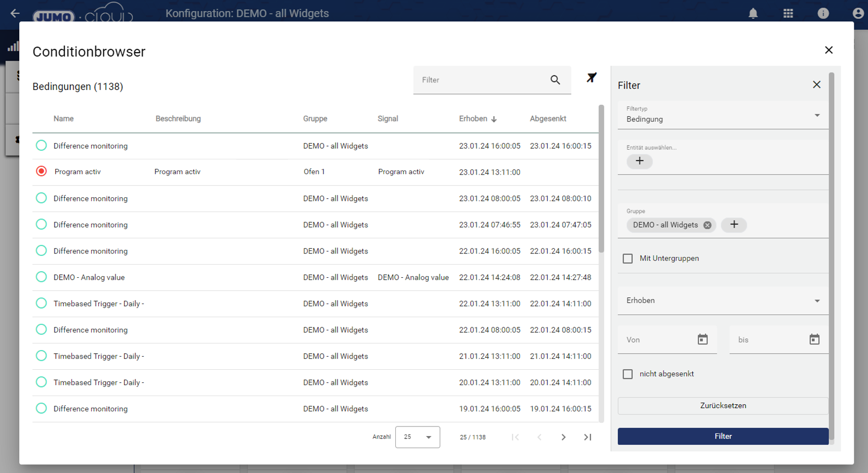Change the Anzahl rows-per-page dropdown
Viewport: 868px width, 473px height.
tap(417, 437)
